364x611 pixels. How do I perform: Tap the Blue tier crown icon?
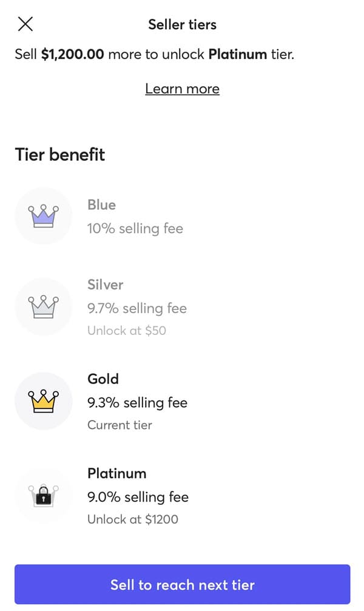point(43,216)
